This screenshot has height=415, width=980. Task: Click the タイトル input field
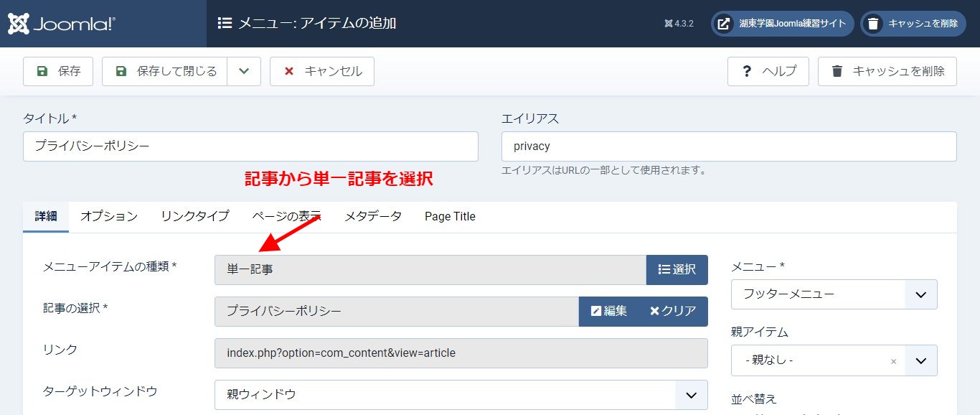coord(250,146)
